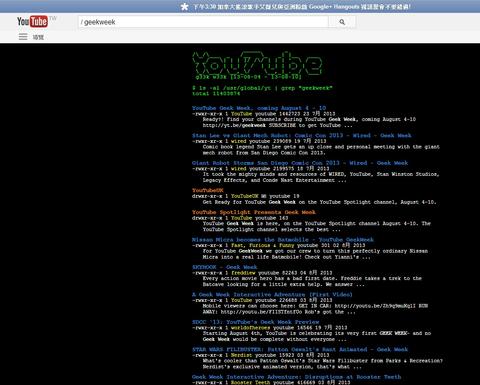Viewport: 480px width, 385px height.
Task: Open the Google+ Hangouts banner announcement
Action: tap(302, 7)
